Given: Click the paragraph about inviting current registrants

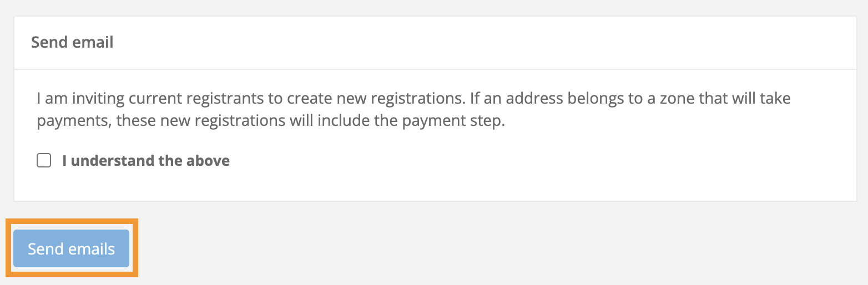Looking at the screenshot, I should [413, 110].
